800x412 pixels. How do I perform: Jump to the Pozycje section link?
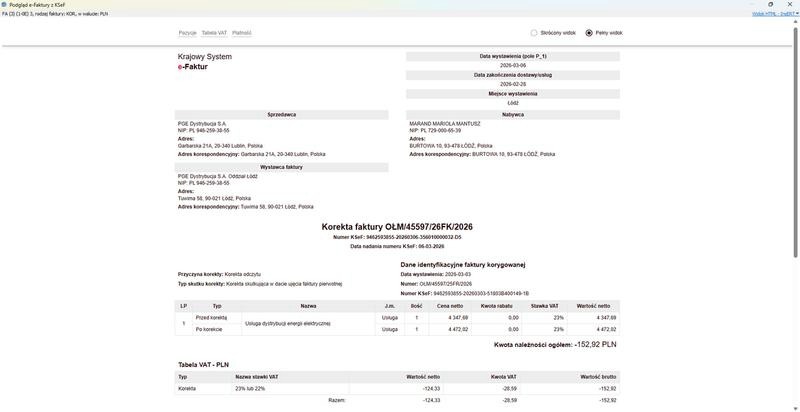click(187, 33)
